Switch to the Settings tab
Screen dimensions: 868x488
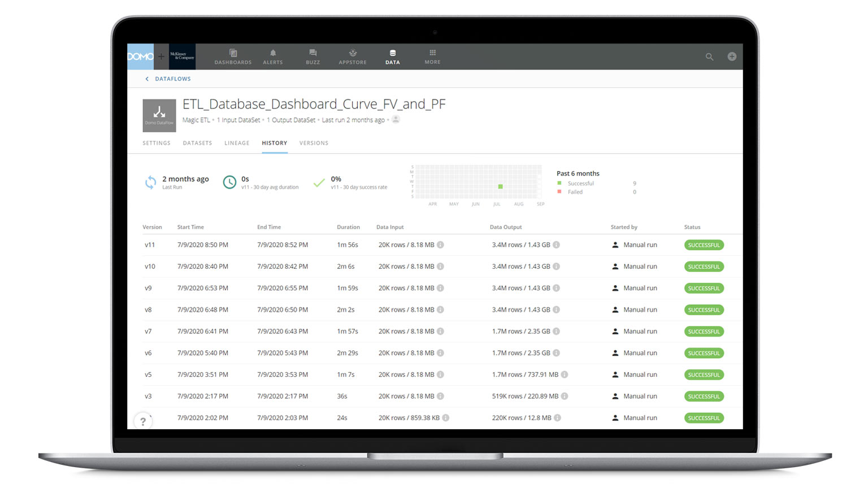pos(157,143)
